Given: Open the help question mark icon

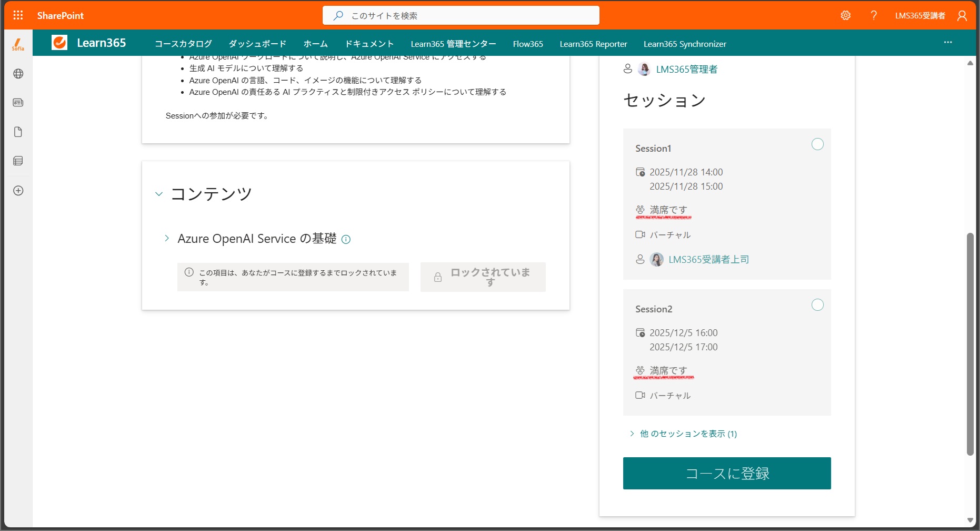Looking at the screenshot, I should [x=874, y=15].
